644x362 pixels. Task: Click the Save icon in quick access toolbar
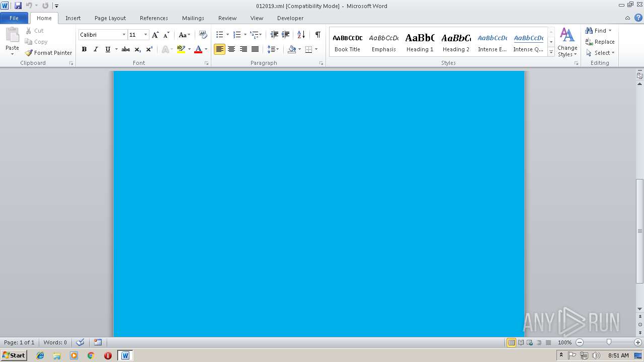(18, 6)
